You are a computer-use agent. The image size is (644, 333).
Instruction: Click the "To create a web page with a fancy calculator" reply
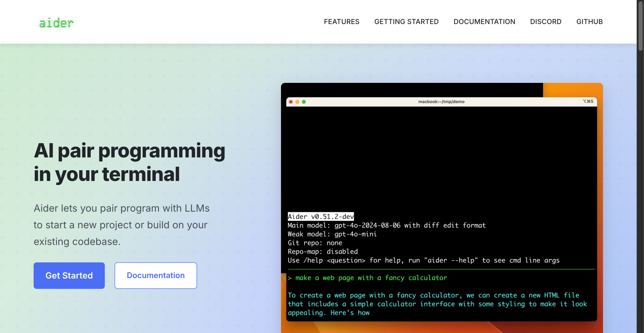(x=437, y=304)
